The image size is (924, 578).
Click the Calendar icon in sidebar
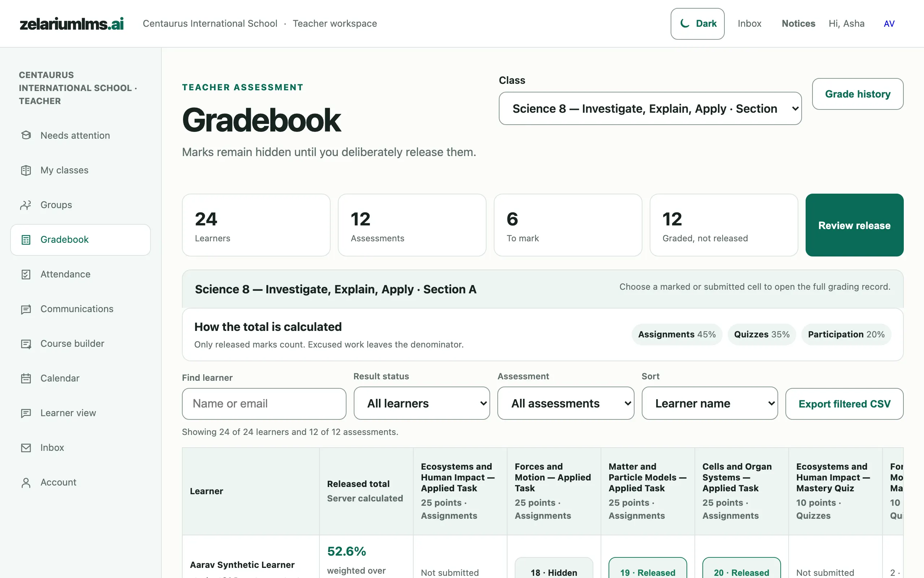[x=26, y=378]
